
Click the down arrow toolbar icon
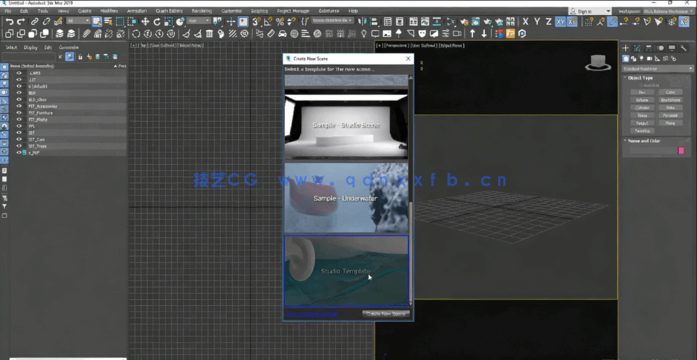[x=484, y=33]
